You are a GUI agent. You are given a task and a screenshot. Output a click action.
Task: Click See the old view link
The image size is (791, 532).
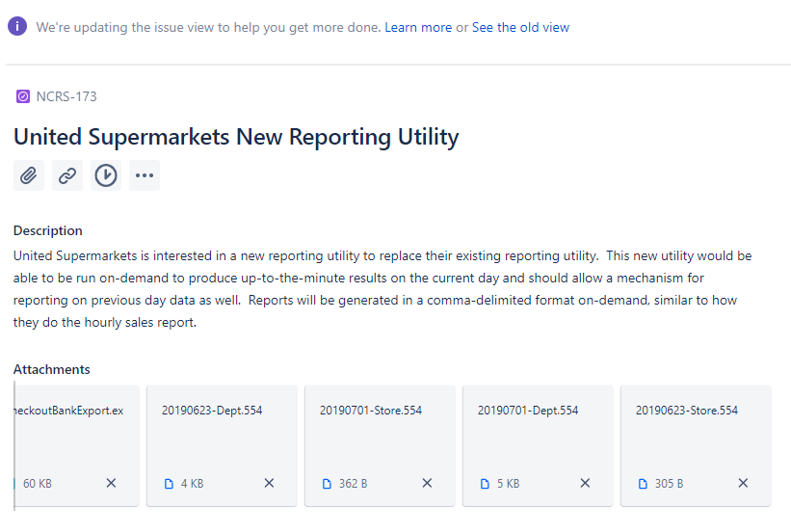(520, 27)
